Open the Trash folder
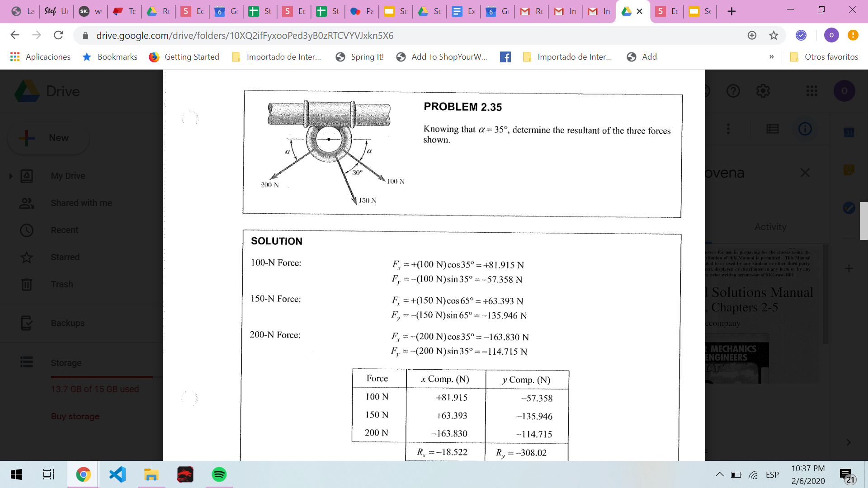The image size is (868, 488). coord(61,284)
